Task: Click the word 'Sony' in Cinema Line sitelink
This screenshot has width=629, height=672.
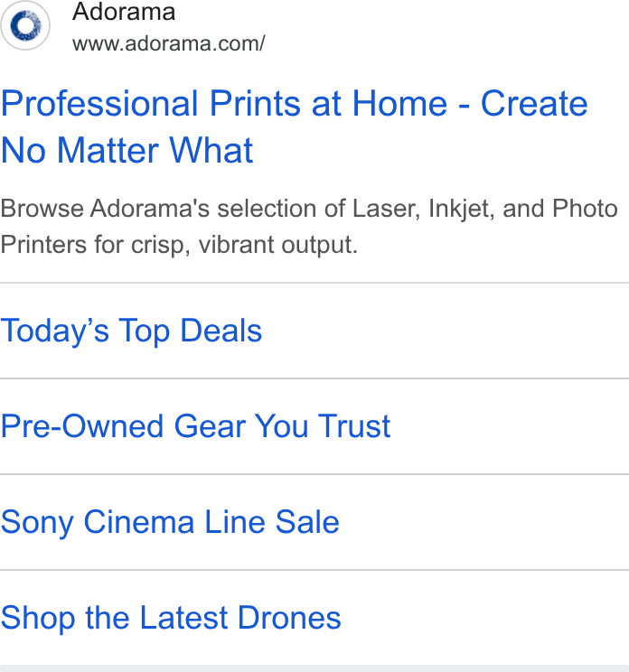Action: [x=37, y=522]
